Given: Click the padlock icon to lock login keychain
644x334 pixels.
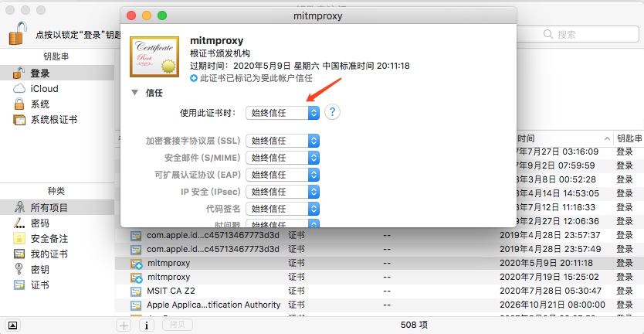Looking at the screenshot, I should pyautogui.click(x=18, y=34).
